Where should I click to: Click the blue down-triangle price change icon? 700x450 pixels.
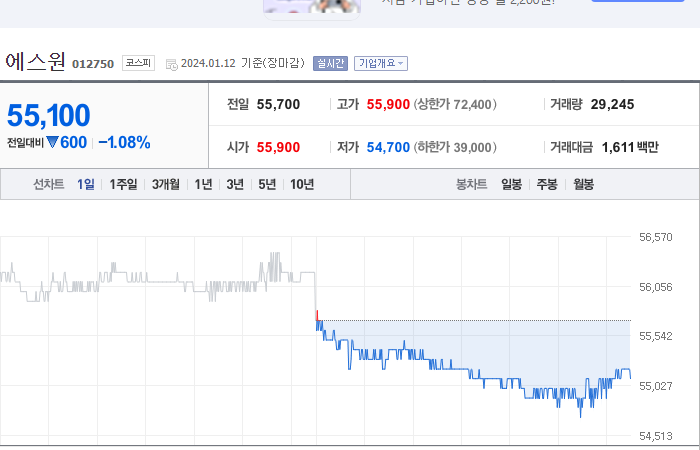coord(52,142)
